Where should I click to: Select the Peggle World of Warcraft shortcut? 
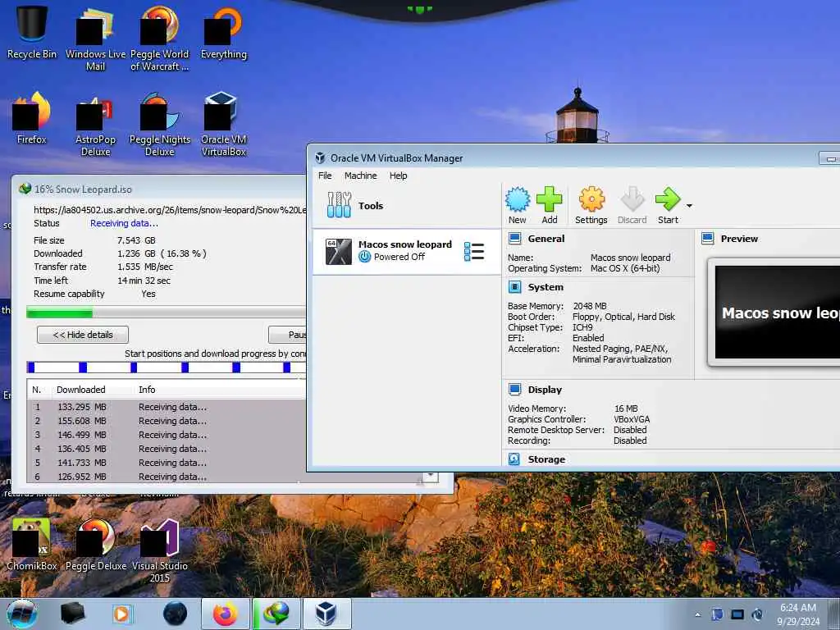tap(160, 39)
